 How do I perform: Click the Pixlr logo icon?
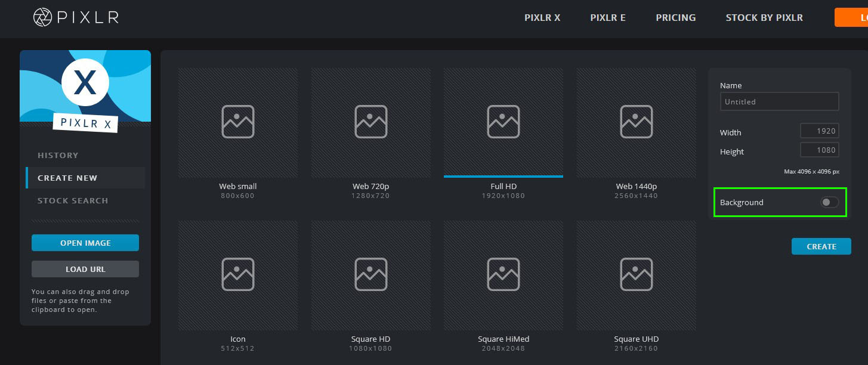(x=42, y=17)
